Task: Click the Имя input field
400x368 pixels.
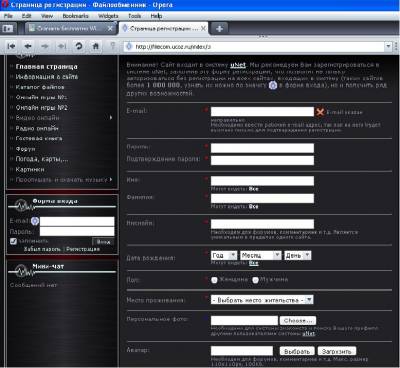Action: tap(262, 181)
